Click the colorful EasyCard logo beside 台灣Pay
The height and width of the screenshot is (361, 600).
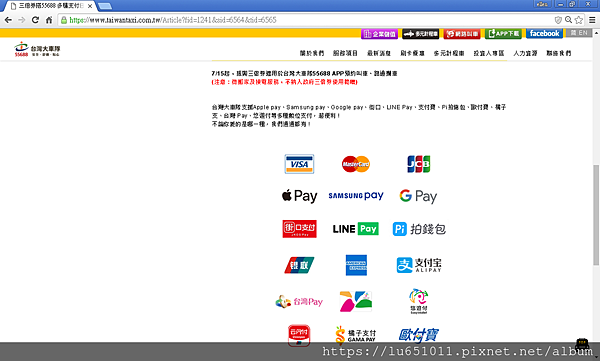[356, 301]
